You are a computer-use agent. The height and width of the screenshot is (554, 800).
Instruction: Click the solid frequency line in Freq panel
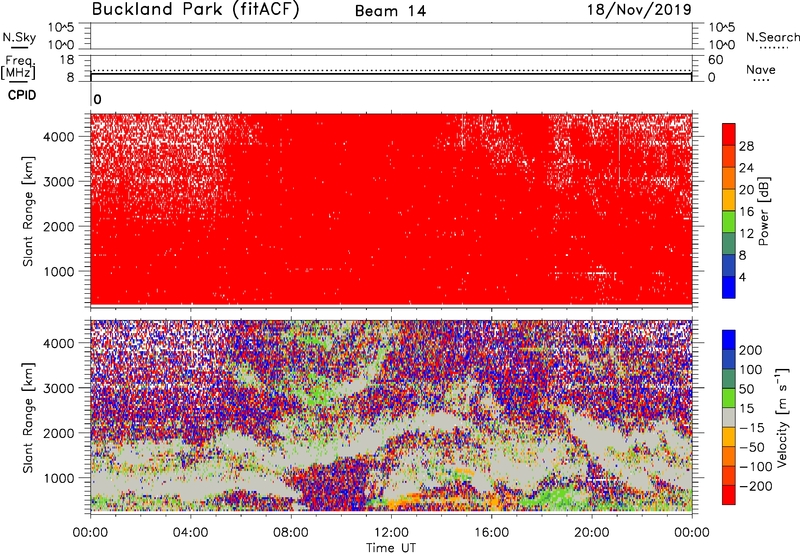391,74
